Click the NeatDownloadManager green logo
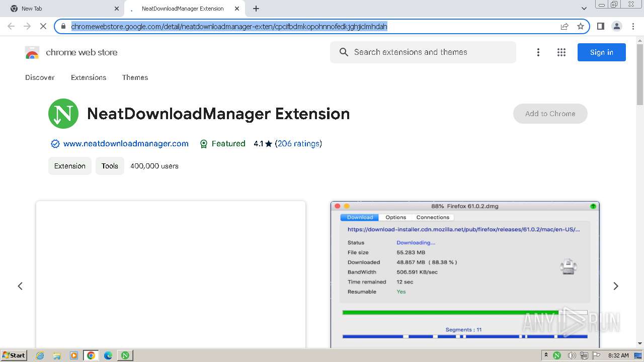Viewport: 644px width, 362px height. (x=63, y=114)
